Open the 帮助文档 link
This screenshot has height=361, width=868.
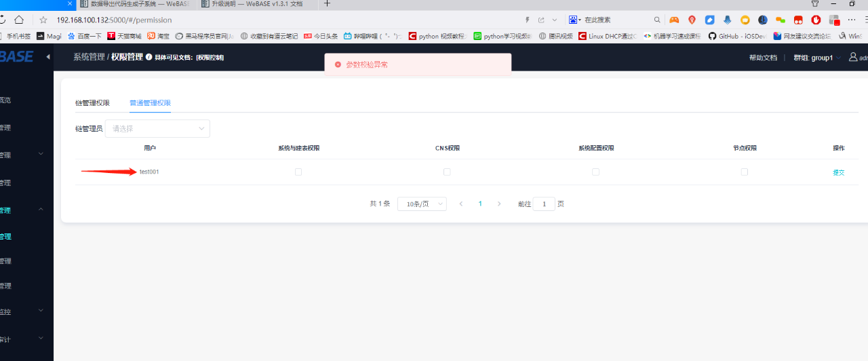(763, 58)
